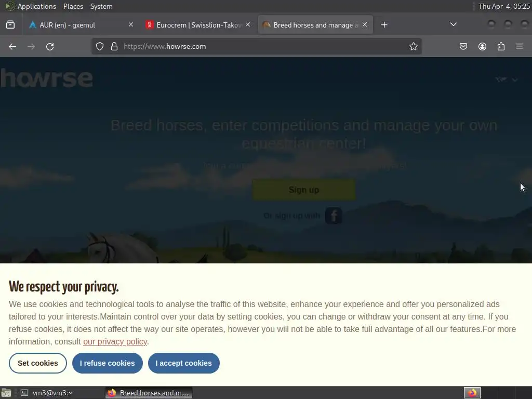Reload the Howrse page
Viewport: 532px width, 399px height.
click(50, 46)
